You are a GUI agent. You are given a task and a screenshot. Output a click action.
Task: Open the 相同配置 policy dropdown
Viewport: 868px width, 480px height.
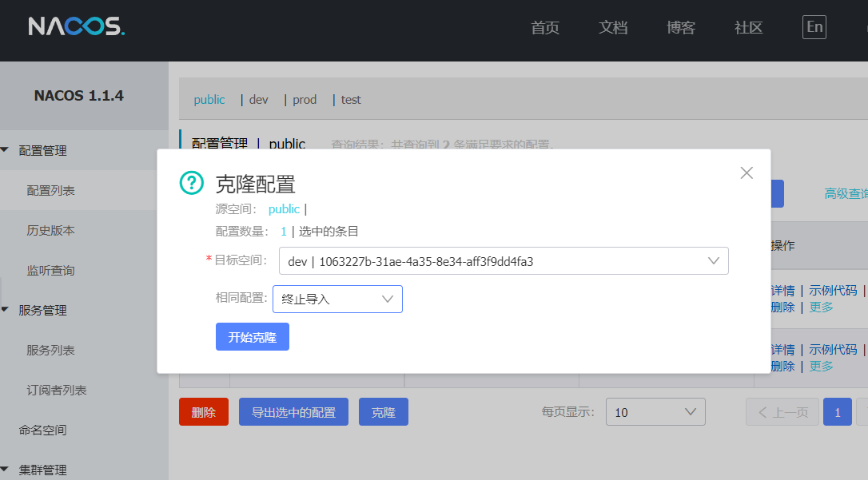[x=337, y=300]
